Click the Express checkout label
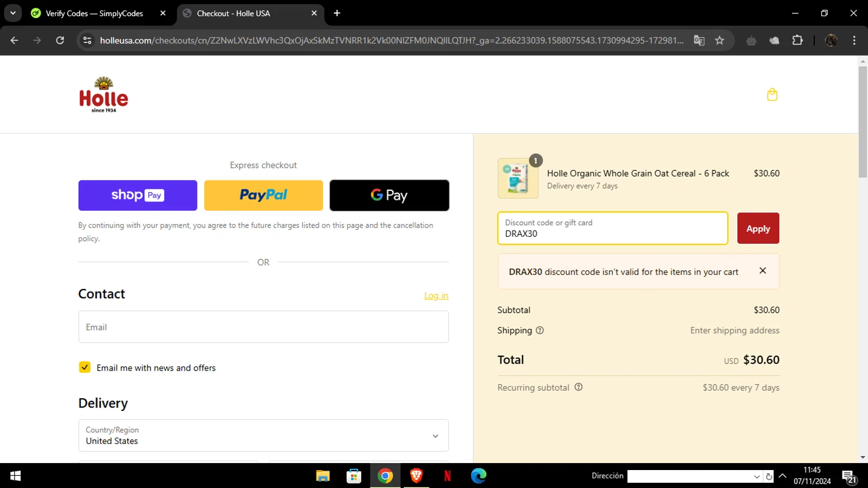868x488 pixels. 263,165
